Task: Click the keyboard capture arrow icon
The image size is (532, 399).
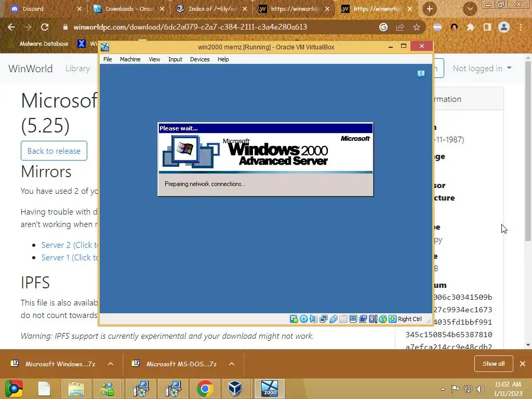Action: coord(393,319)
